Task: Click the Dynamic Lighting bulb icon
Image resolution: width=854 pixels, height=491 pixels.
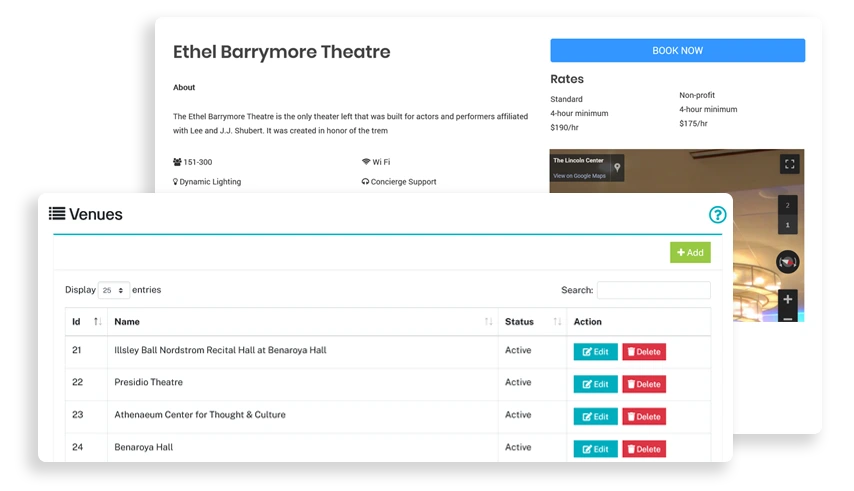Action: 175,182
